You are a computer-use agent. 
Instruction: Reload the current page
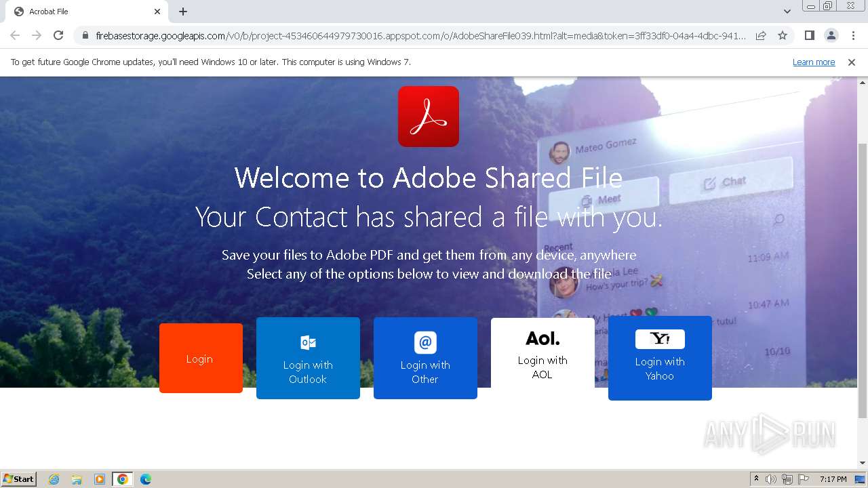click(x=58, y=35)
